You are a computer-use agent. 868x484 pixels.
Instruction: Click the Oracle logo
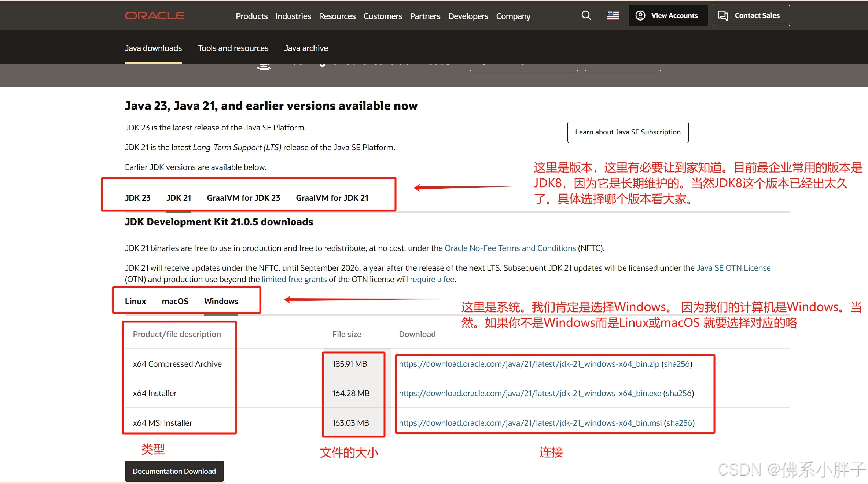[155, 16]
